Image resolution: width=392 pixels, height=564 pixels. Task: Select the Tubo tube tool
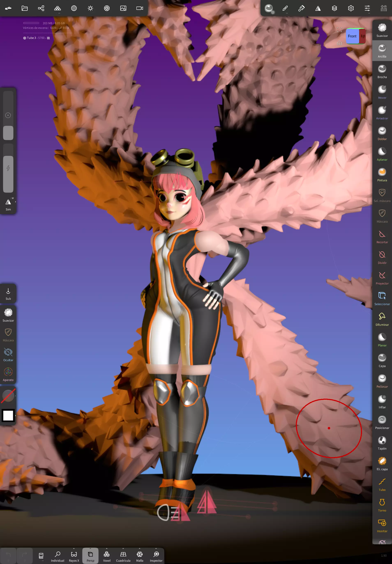[382, 484]
